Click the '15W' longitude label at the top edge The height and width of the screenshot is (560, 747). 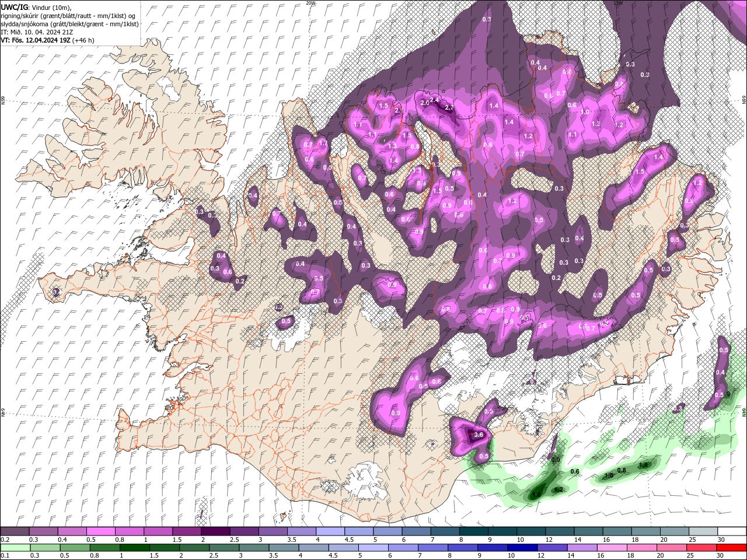pyautogui.click(x=619, y=3)
